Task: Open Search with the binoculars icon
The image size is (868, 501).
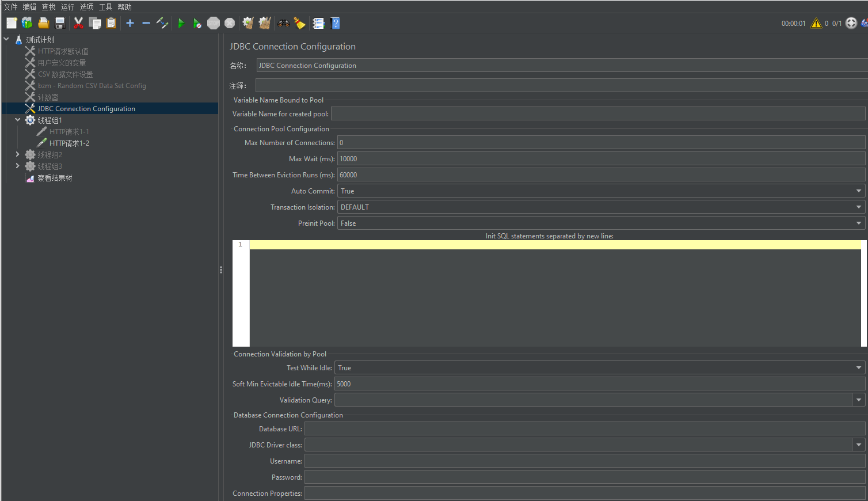Action: click(x=284, y=23)
